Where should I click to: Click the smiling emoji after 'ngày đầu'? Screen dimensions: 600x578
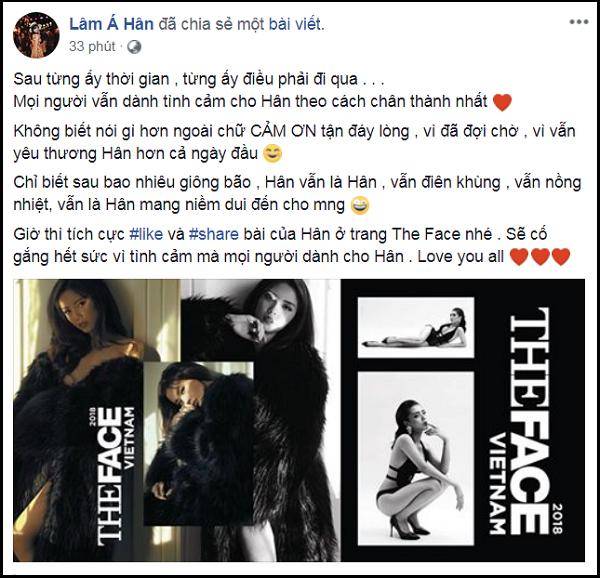tap(273, 153)
